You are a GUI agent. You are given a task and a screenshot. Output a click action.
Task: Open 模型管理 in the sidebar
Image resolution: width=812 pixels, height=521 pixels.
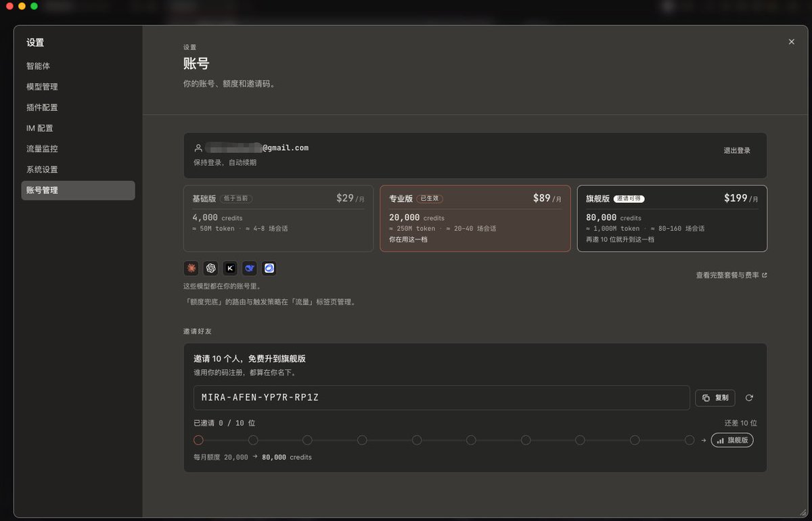[78, 87]
